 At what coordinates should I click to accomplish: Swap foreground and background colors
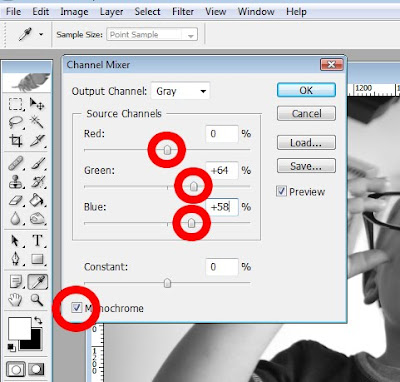point(38,321)
